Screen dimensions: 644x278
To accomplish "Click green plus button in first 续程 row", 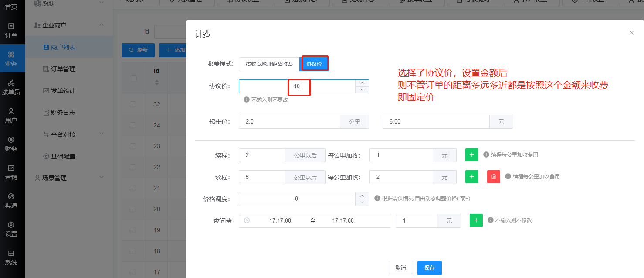I will (x=472, y=155).
